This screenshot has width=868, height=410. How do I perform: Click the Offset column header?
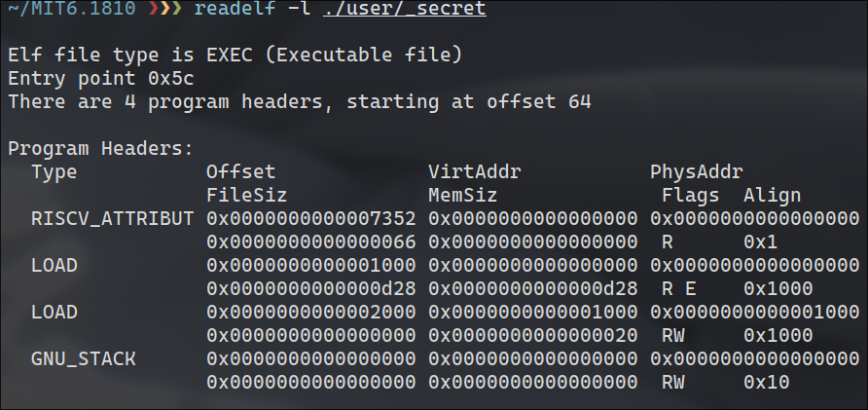[240, 172]
